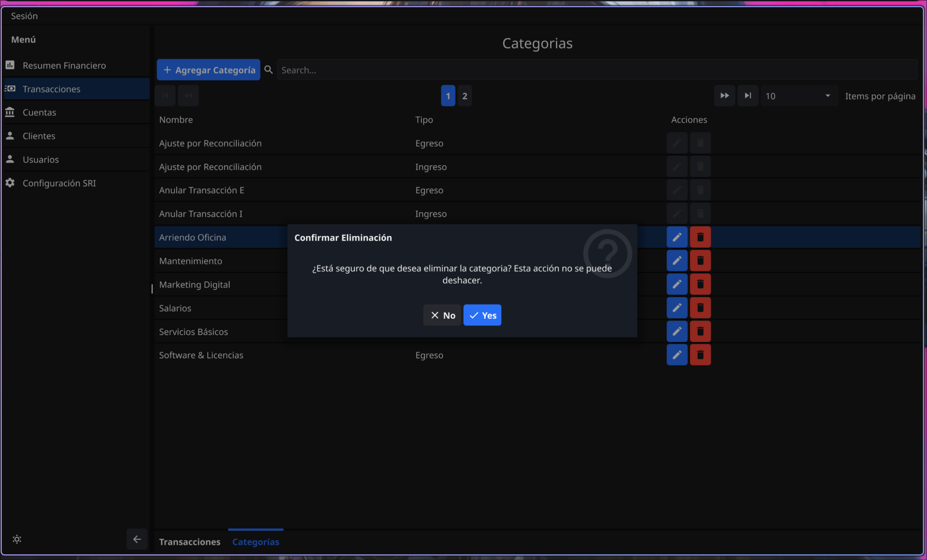Go to next page with fast-forward icon
The width and height of the screenshot is (927, 560).
[724, 96]
